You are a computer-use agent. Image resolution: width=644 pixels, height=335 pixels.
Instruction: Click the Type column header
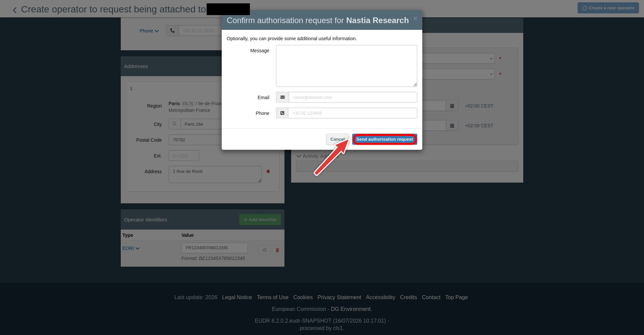tap(127, 235)
